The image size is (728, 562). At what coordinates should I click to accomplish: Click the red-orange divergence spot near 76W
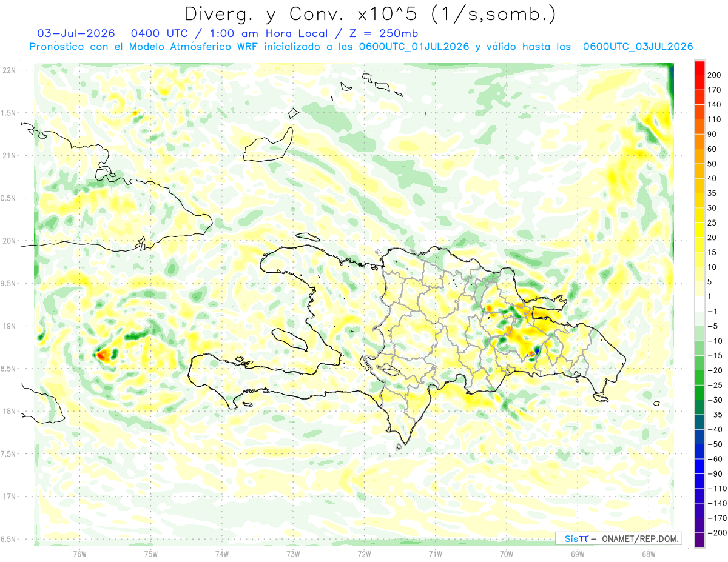click(x=103, y=355)
